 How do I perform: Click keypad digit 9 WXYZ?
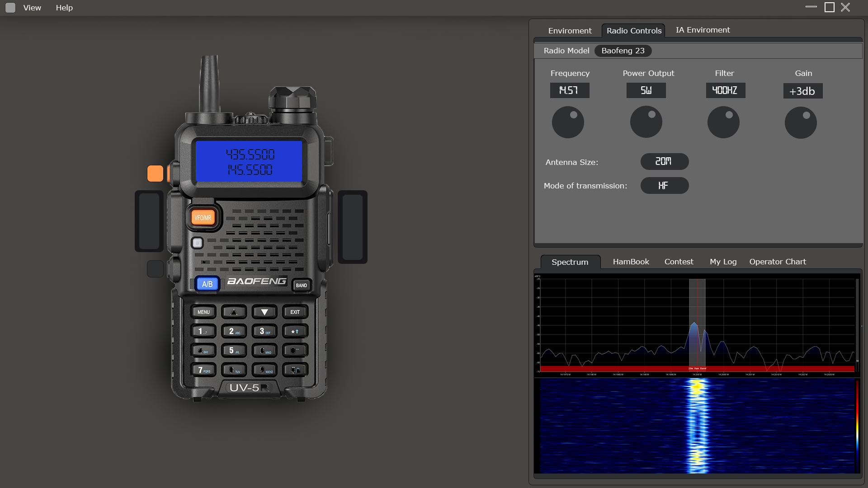(x=264, y=370)
